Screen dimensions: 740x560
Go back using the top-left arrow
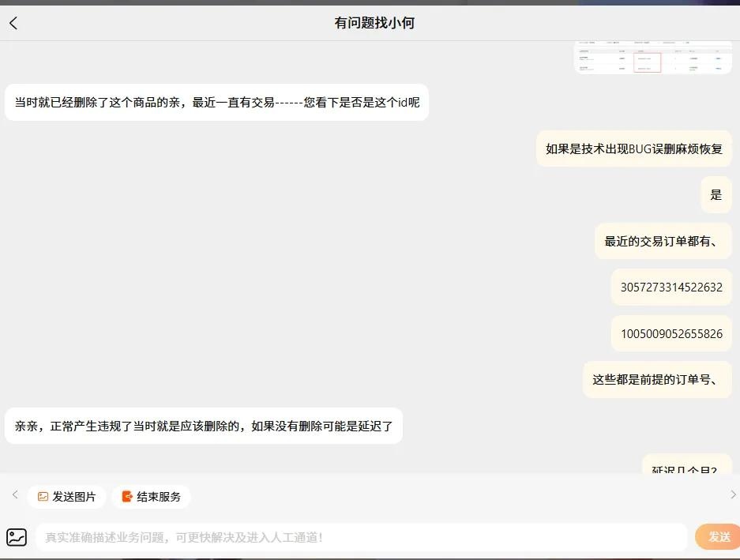tap(13, 23)
